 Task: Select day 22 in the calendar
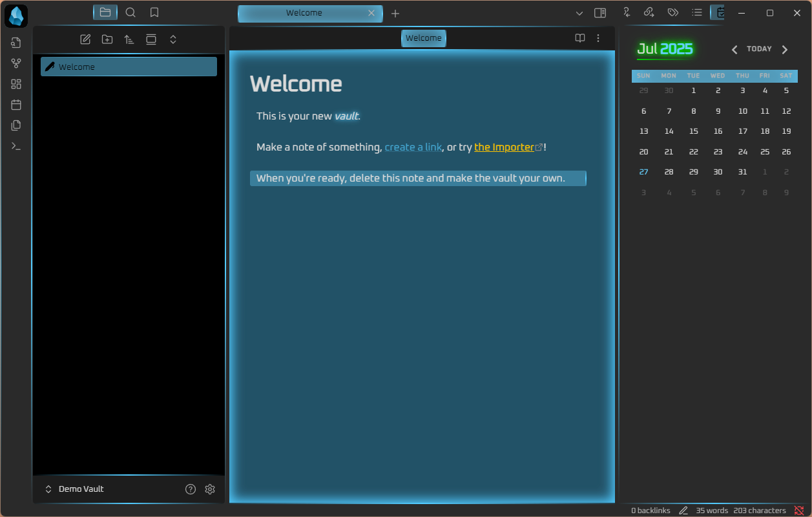[x=693, y=152]
